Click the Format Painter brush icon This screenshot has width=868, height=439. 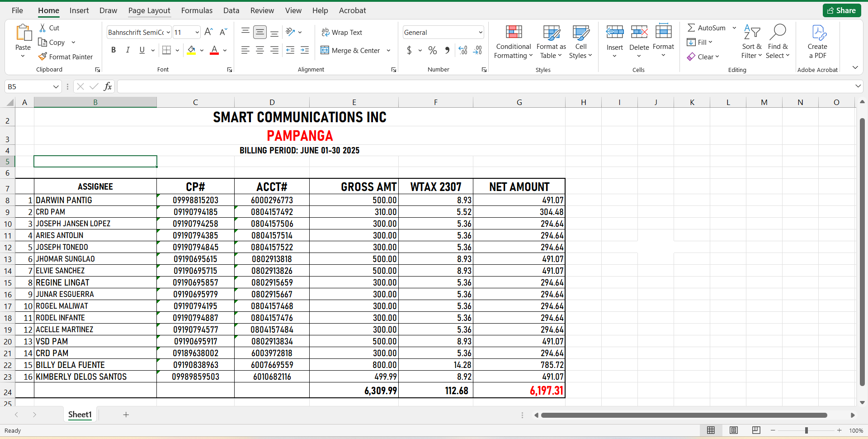tap(42, 57)
